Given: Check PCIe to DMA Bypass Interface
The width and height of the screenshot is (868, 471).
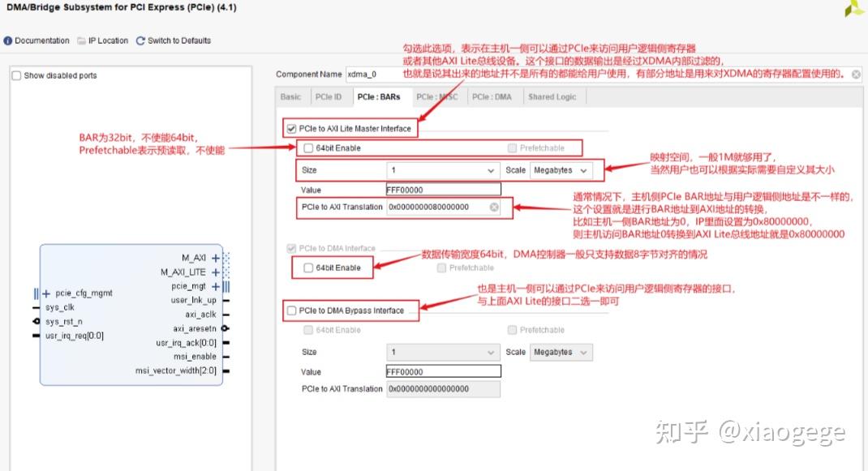Looking at the screenshot, I should [290, 310].
